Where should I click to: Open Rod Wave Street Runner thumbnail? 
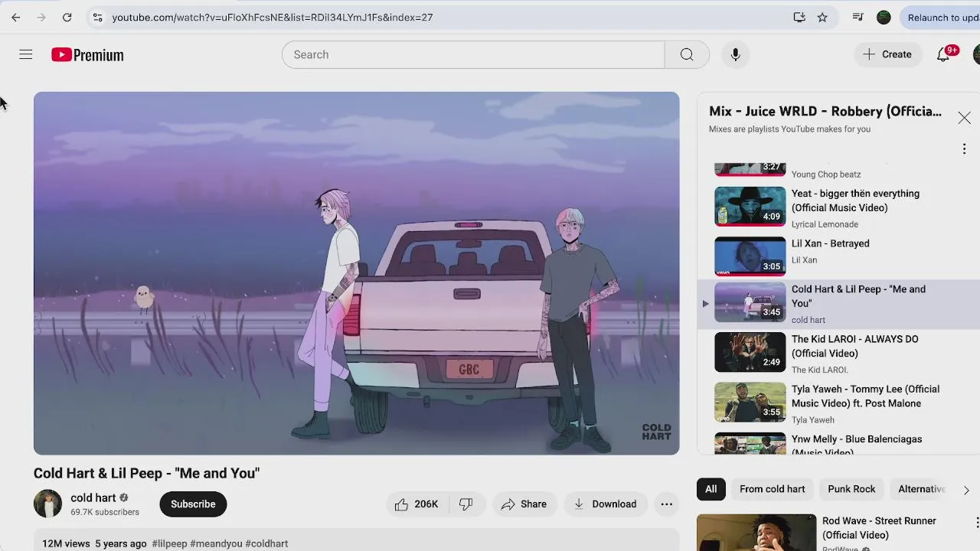[756, 533]
